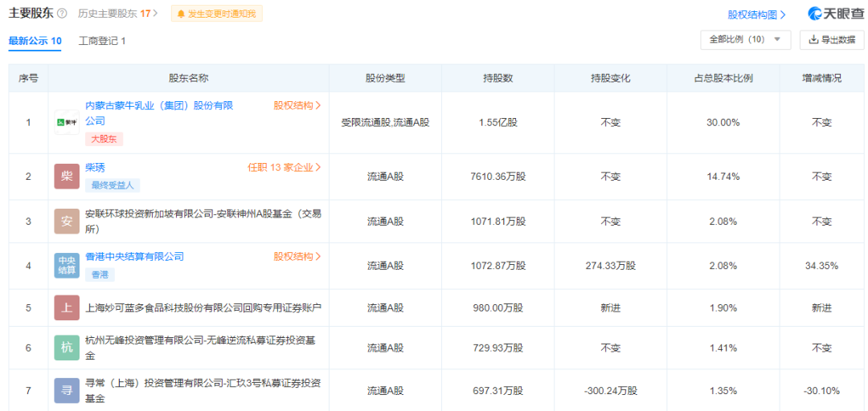Click the 14.74% ratio cell
This screenshot has height=411, width=868.
pos(723,177)
